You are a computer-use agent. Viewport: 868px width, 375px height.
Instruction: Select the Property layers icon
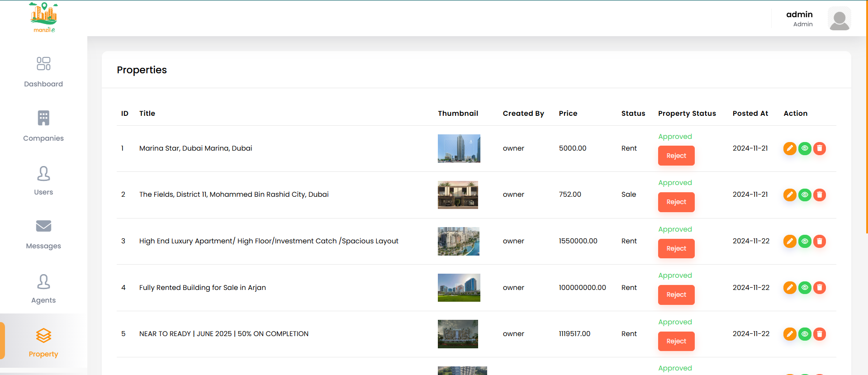point(43,336)
